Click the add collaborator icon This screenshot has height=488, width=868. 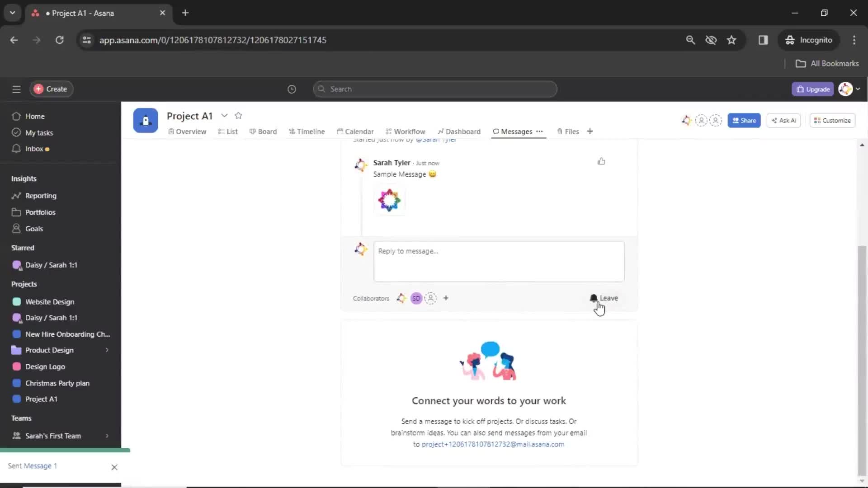click(x=445, y=298)
